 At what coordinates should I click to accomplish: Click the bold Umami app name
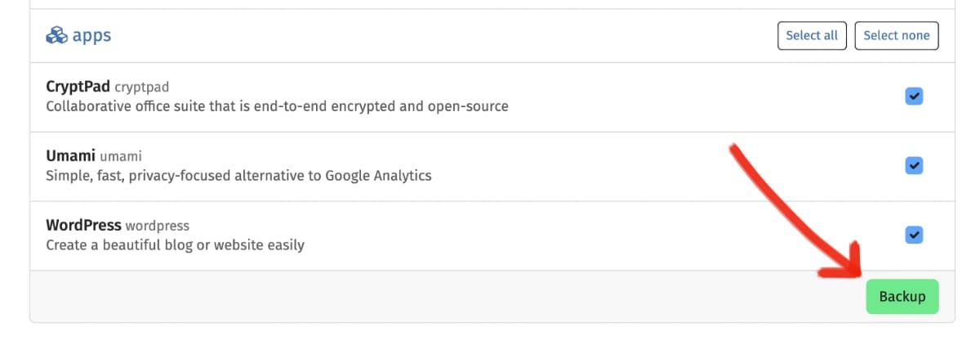point(72,155)
